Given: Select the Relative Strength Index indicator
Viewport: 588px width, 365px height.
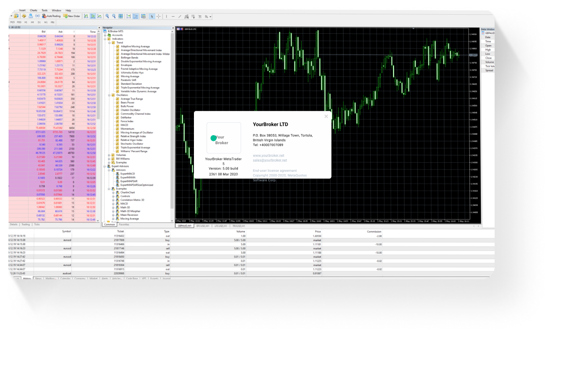Looking at the screenshot, I should coord(133,136).
